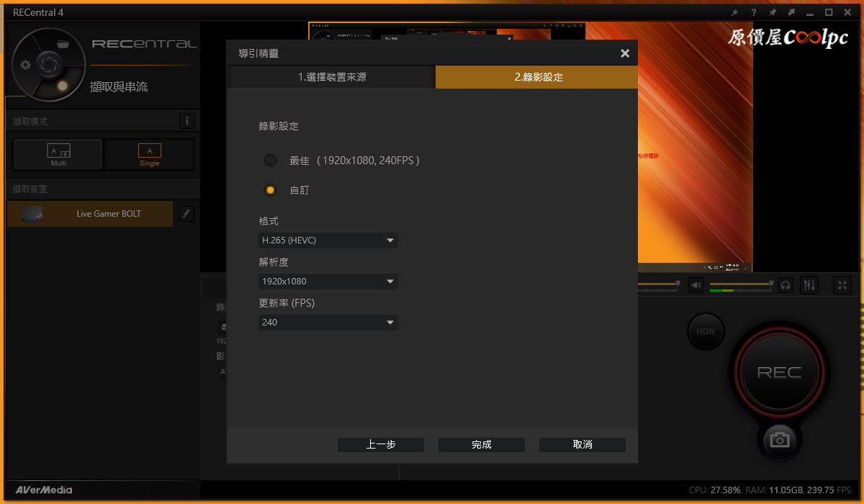Open the wizard wand icon in title bar
This screenshot has width=864, height=504.
click(734, 12)
